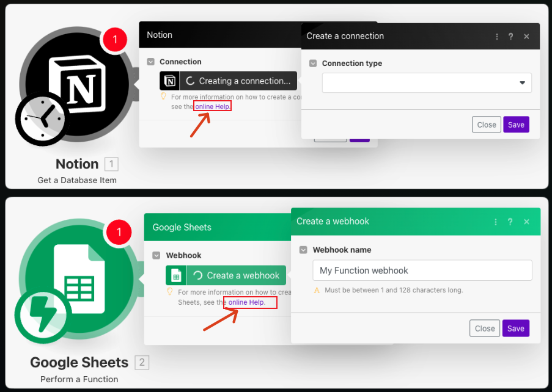Click the Perform a Function label

click(79, 379)
